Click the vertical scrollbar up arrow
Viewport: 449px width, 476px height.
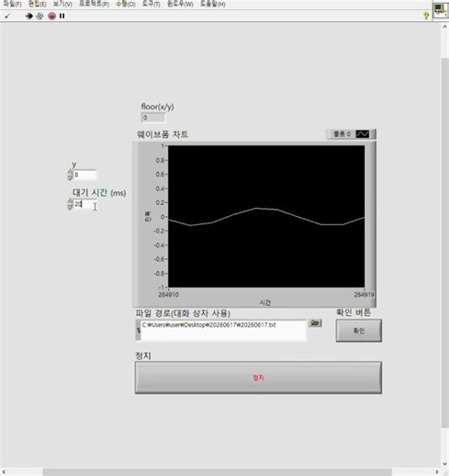[x=444, y=27]
